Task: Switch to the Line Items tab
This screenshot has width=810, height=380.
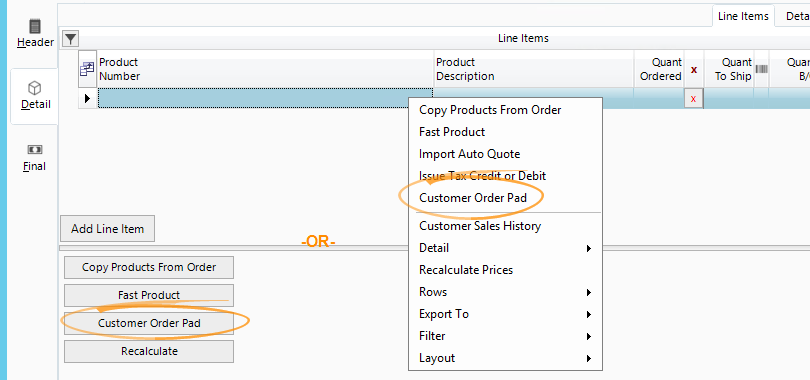Action: pos(743,16)
